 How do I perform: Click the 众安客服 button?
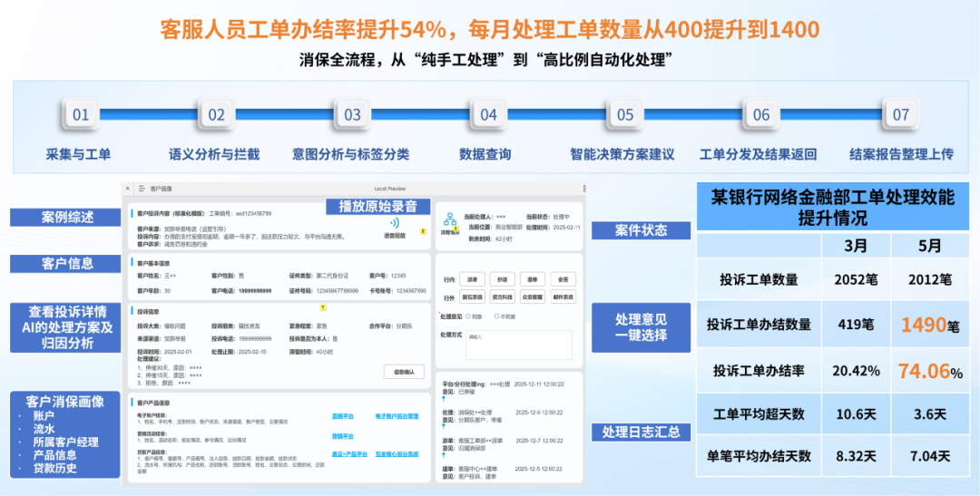click(x=533, y=297)
